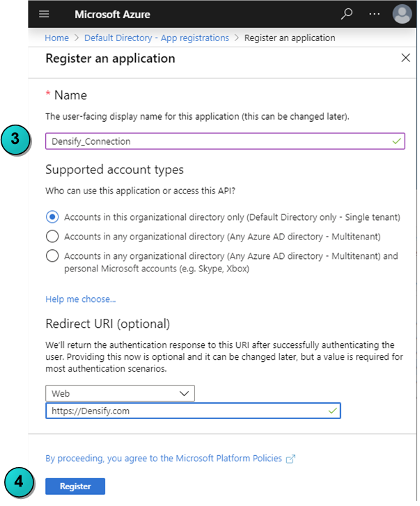The width and height of the screenshot is (420, 506).
Task: Open Default Directory - App registrations breadcrumb
Action: (x=157, y=38)
